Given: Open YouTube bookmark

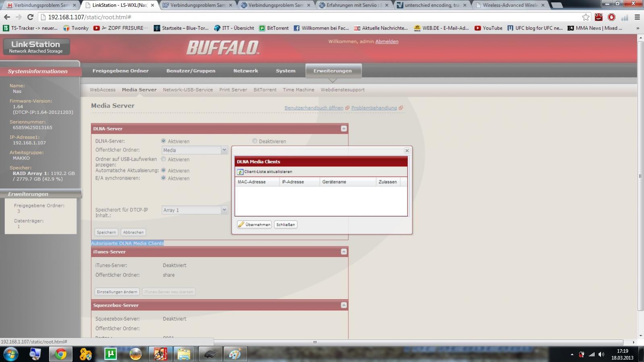Looking at the screenshot, I should [489, 28].
